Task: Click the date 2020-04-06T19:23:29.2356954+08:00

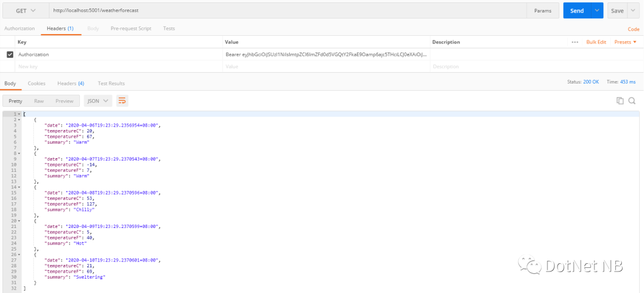Action: point(111,125)
